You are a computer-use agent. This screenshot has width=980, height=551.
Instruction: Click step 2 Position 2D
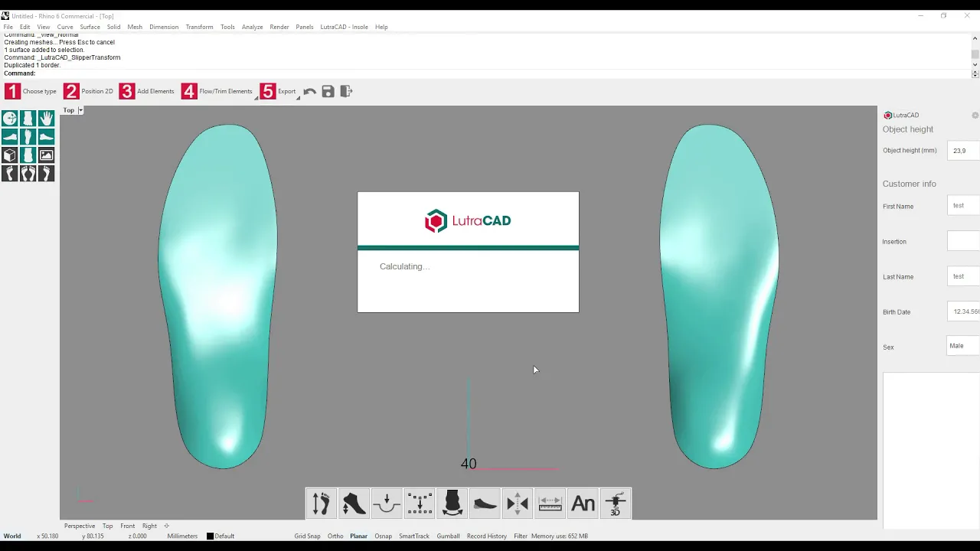88,91
